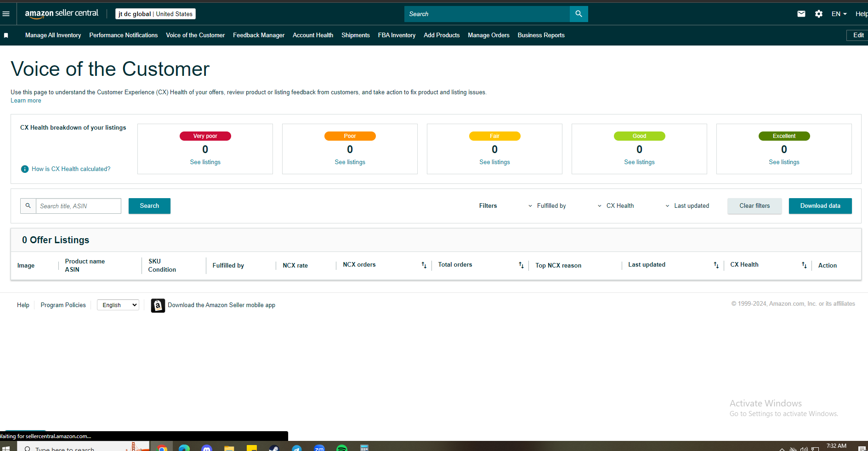Open the Learn more link
This screenshot has height=451, width=868.
(x=26, y=101)
